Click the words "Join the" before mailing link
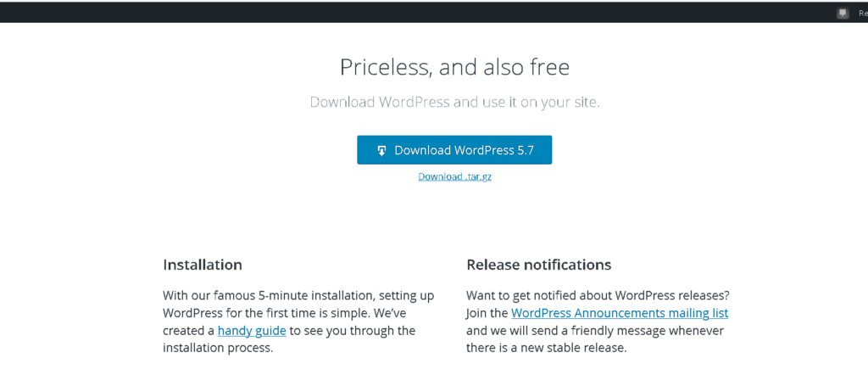Image resolution: width=868 pixels, height=369 pixels. (x=487, y=313)
